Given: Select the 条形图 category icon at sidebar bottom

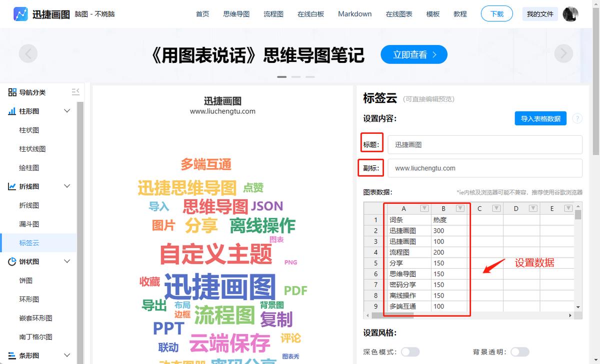Looking at the screenshot, I should coord(13,355).
